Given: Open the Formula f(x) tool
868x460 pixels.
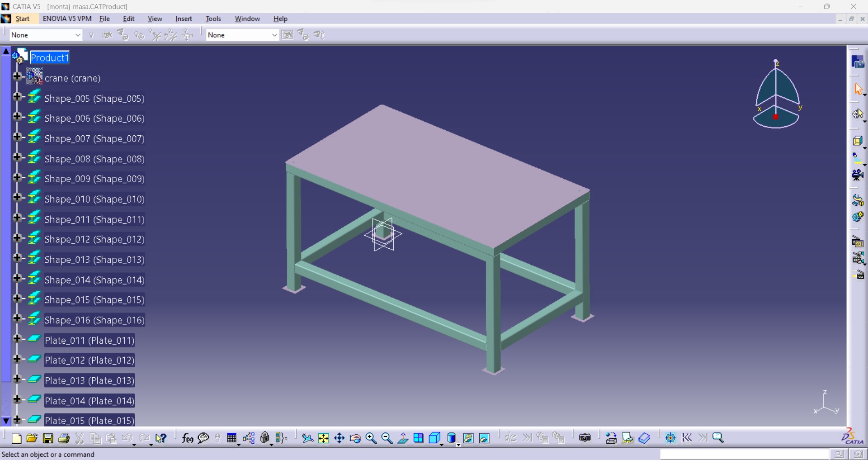Looking at the screenshot, I should click(187, 438).
